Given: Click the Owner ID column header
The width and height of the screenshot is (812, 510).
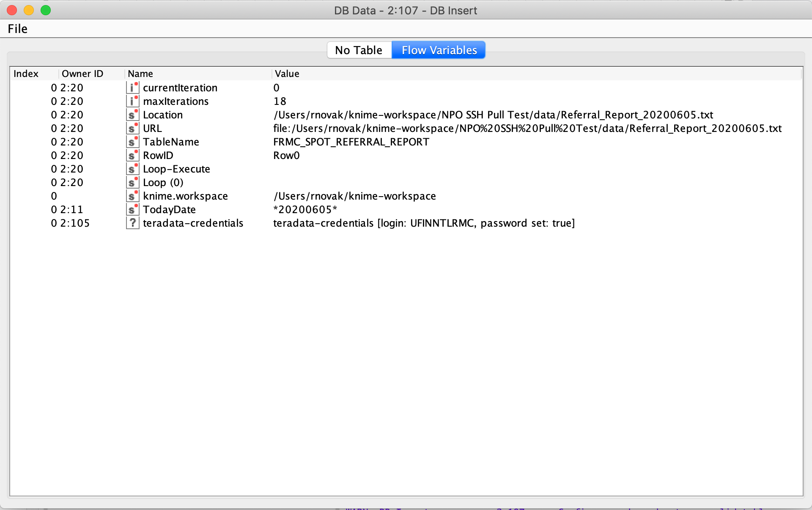Looking at the screenshot, I should point(82,74).
